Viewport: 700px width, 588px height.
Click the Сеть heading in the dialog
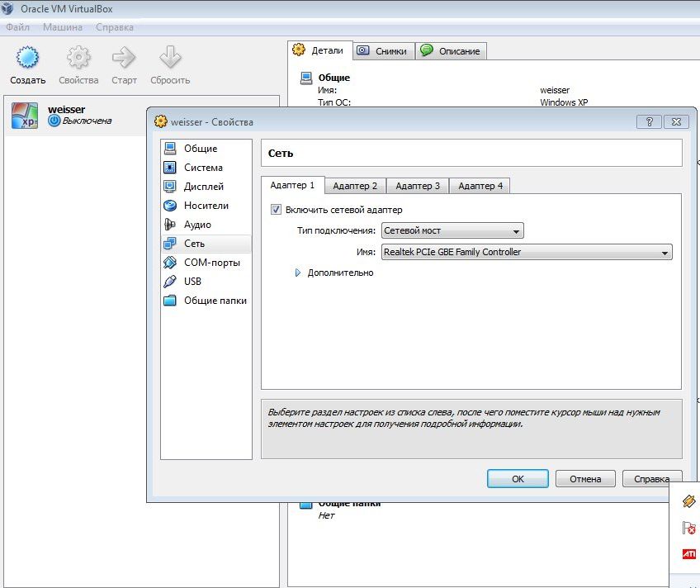coord(281,153)
